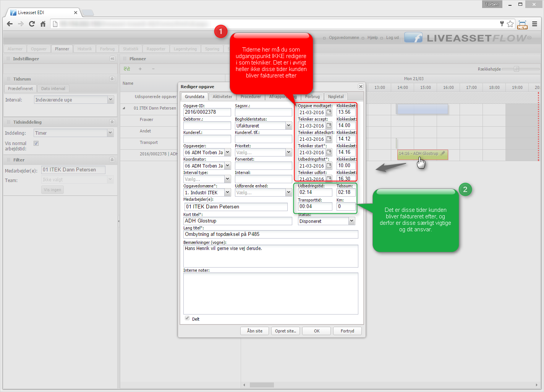Click the green refresh icon in Planner toolbar

coord(127,69)
